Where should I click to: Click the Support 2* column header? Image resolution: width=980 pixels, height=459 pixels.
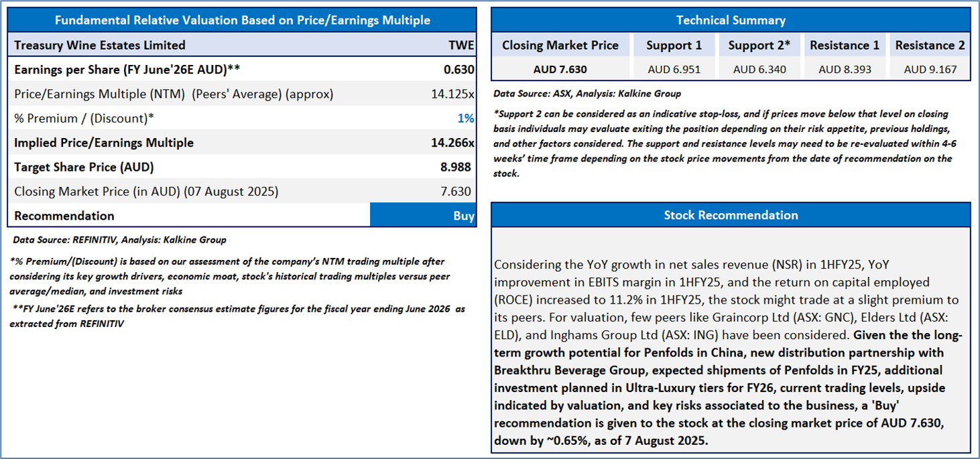[x=759, y=46]
